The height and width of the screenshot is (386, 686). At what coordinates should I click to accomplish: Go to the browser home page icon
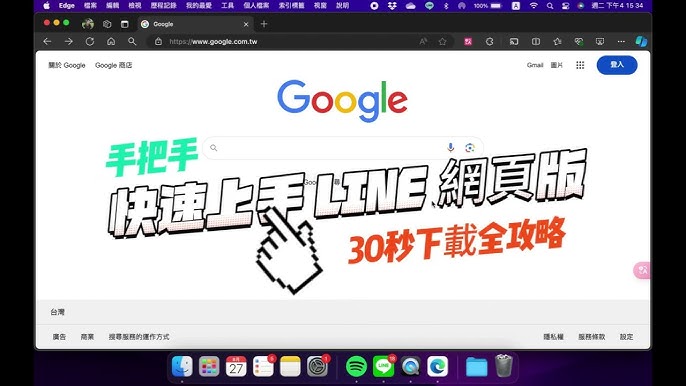111,42
